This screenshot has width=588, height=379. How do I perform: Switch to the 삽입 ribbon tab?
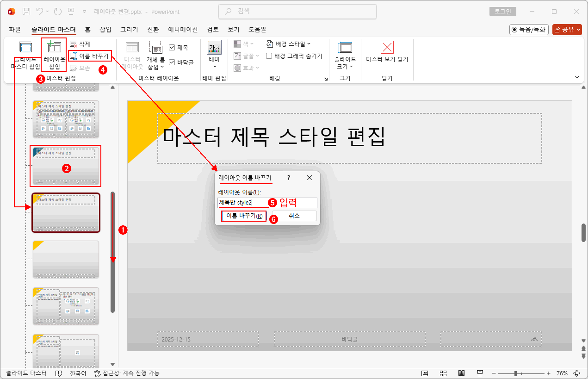(x=106, y=29)
